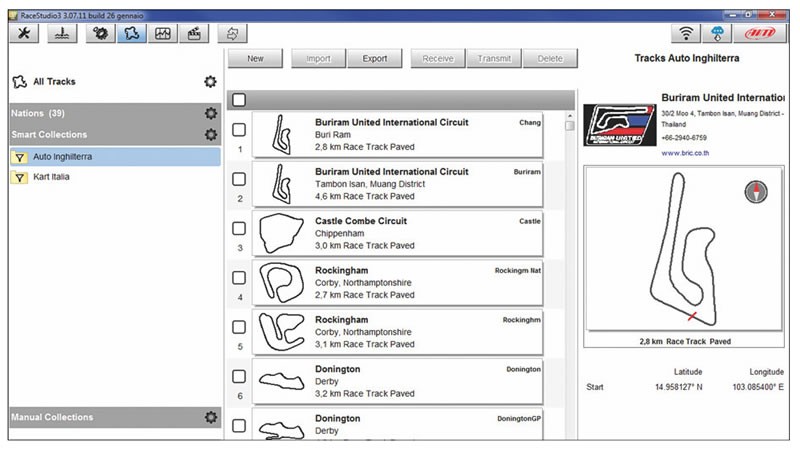
Task: Click the phone number +66-2940-6759
Action: pos(684,138)
